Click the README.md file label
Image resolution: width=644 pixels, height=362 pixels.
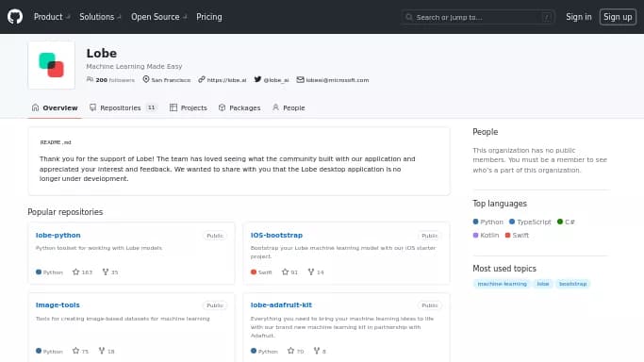click(x=56, y=142)
